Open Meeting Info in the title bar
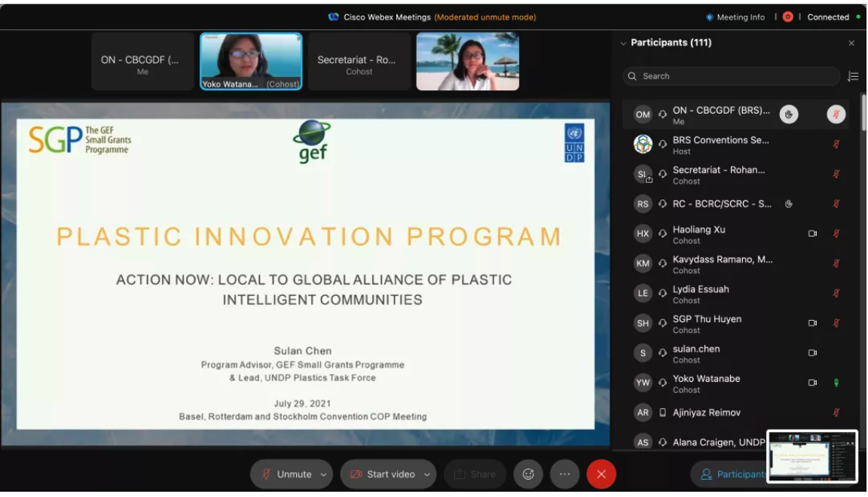Screen dimensions: 868x497 coord(735,17)
